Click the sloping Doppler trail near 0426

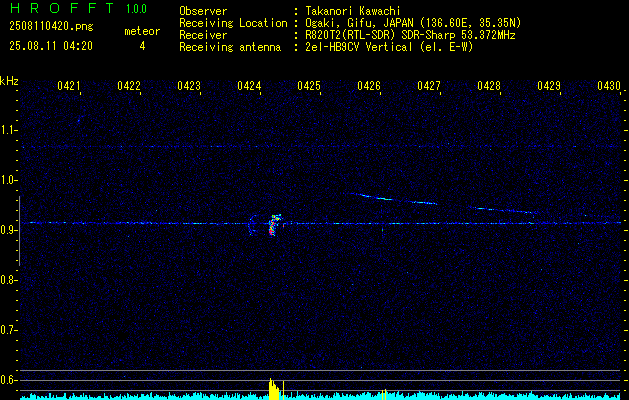point(393,199)
